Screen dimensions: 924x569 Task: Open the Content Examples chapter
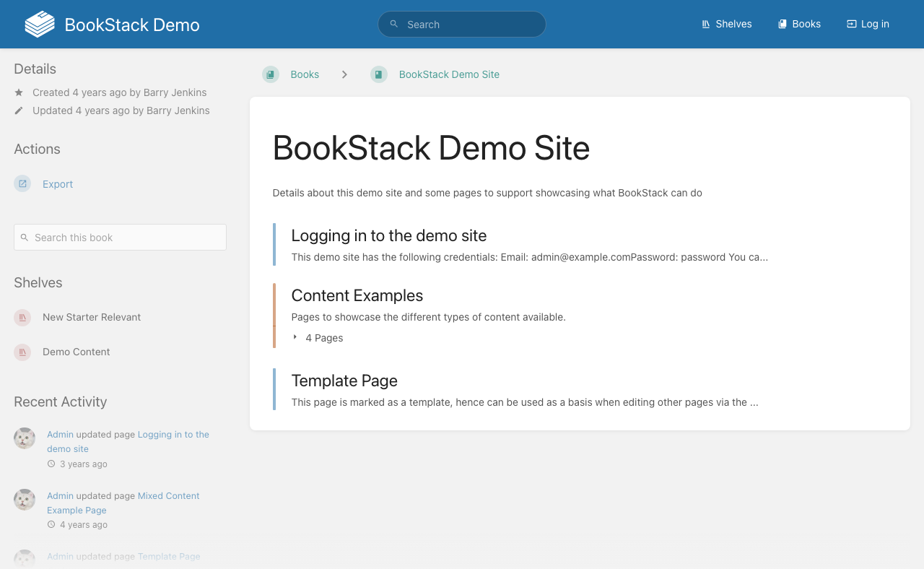click(357, 295)
